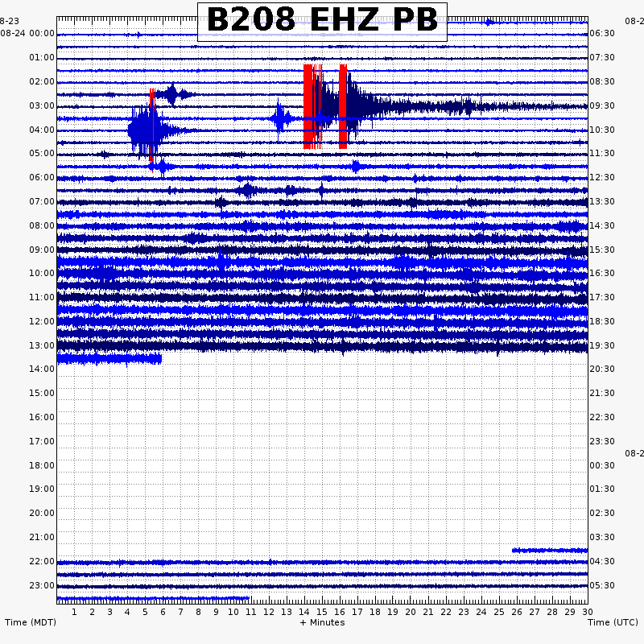
Task: Click the 07:30 UTC time label
Action: point(602,57)
